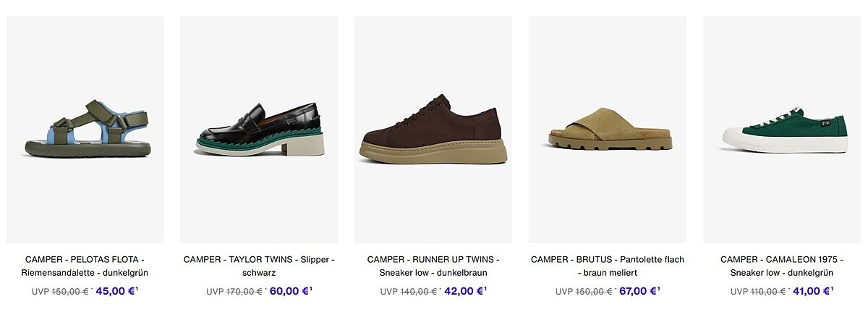Image resolution: width=868 pixels, height=333 pixels.
Task: Click the crossed-out UVP 170,00 € price
Action: tap(234, 292)
